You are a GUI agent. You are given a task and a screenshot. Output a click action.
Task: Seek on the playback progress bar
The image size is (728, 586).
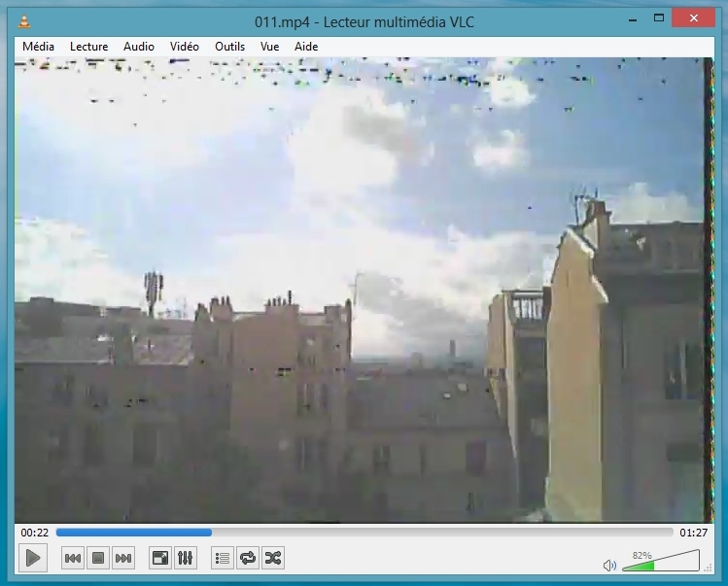coord(364,533)
